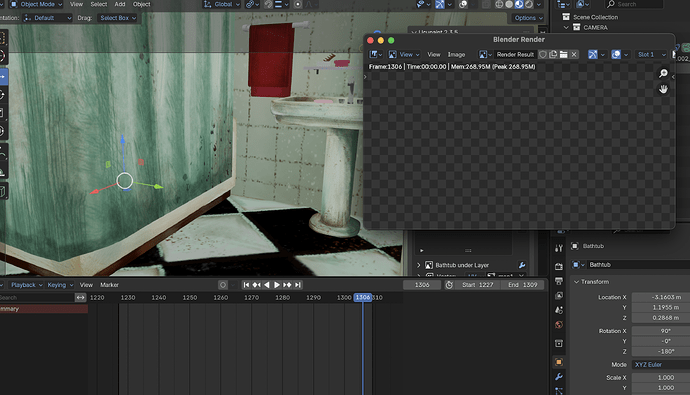Open View menu in Blender Render window
The width and height of the screenshot is (690, 395).
click(x=433, y=55)
